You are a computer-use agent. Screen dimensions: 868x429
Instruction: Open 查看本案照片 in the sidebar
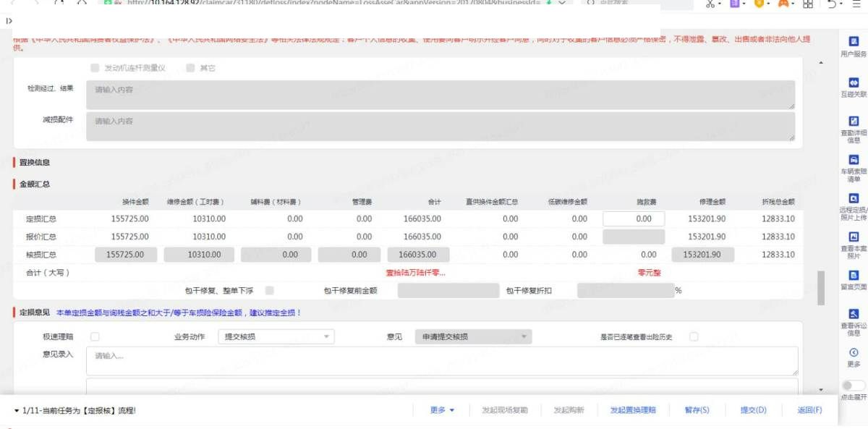click(854, 237)
